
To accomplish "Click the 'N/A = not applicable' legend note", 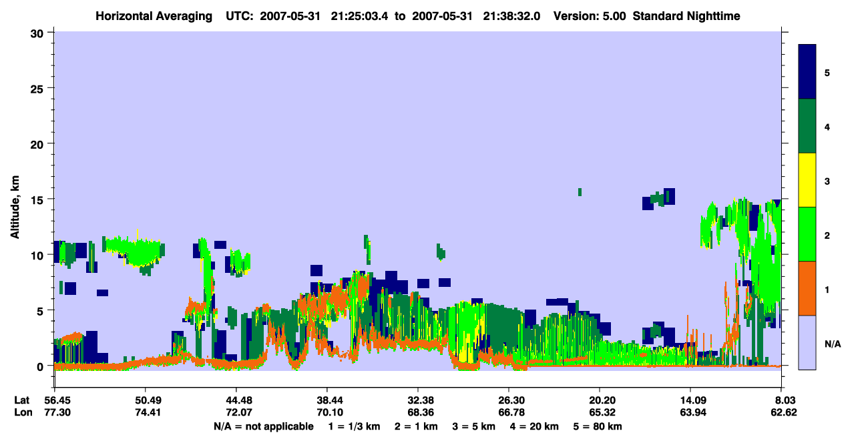I will point(263,426).
